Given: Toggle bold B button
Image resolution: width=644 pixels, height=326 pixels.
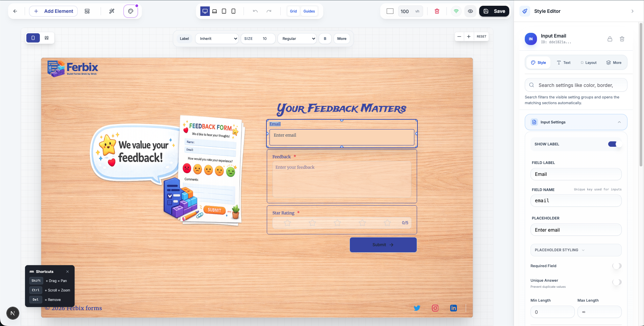Looking at the screenshot, I should click(325, 39).
